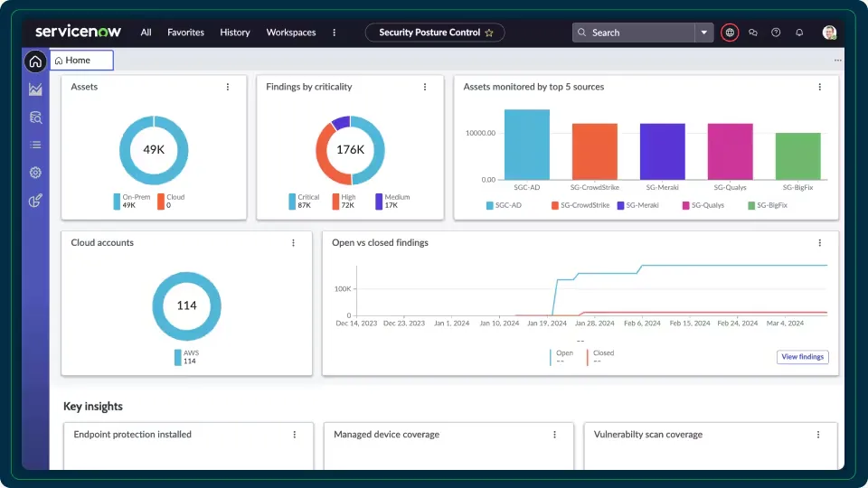Open the help question mark icon
The image size is (868, 488).
pyautogui.click(x=776, y=33)
